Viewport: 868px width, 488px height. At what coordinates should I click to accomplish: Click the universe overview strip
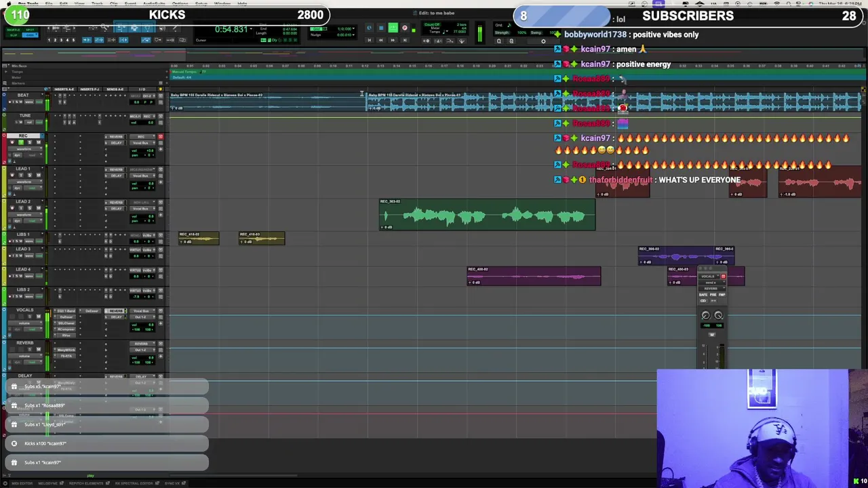(434, 54)
